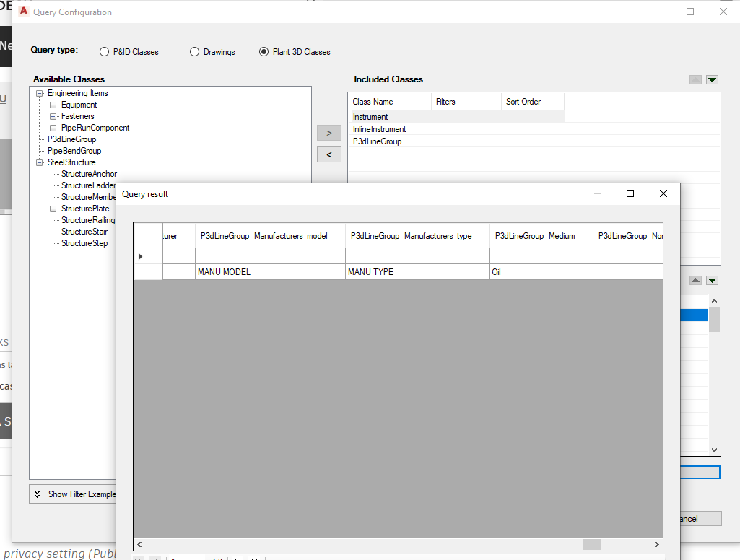Click the up arrow icon above the Cancel button

695,280
